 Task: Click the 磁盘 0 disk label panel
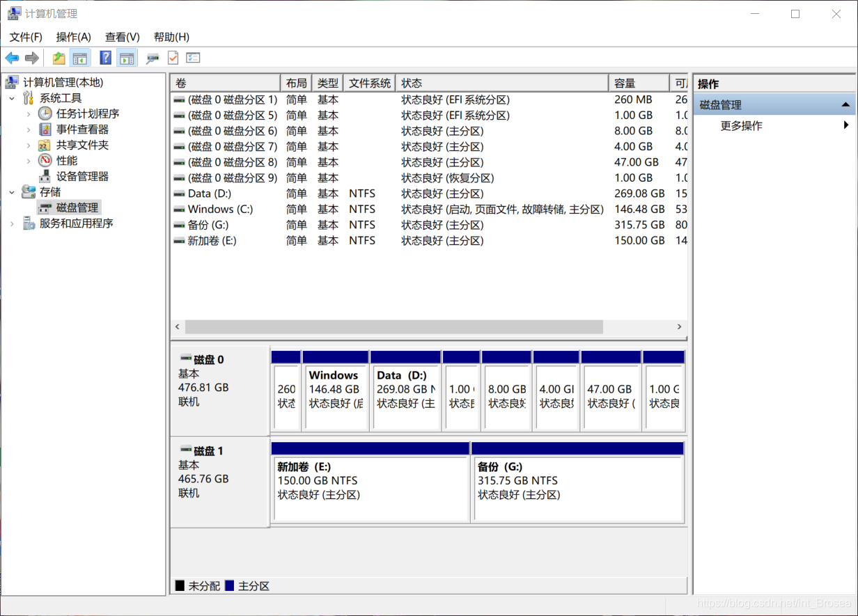coord(220,391)
